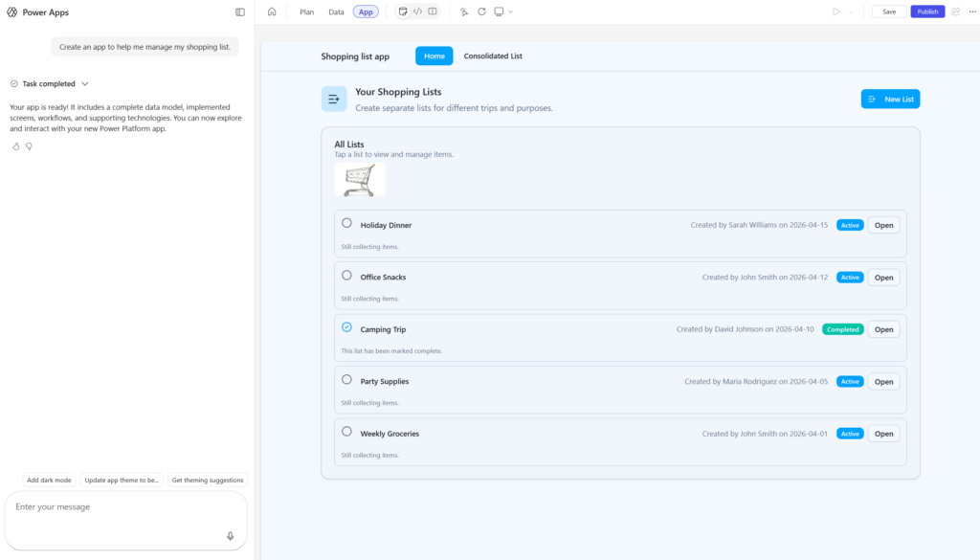The height and width of the screenshot is (560, 980).
Task: Switch to the Data tab
Action: [x=336, y=11]
